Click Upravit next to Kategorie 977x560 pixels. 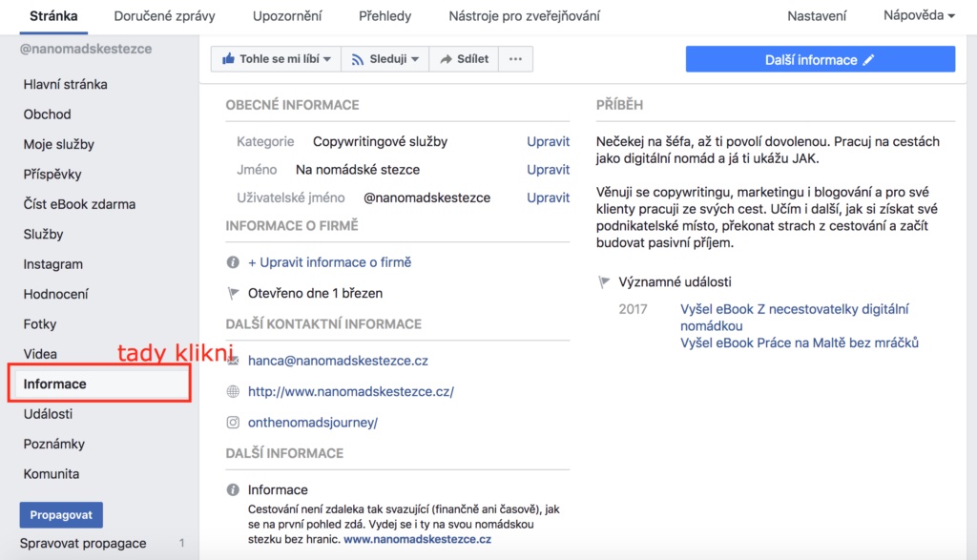click(548, 141)
